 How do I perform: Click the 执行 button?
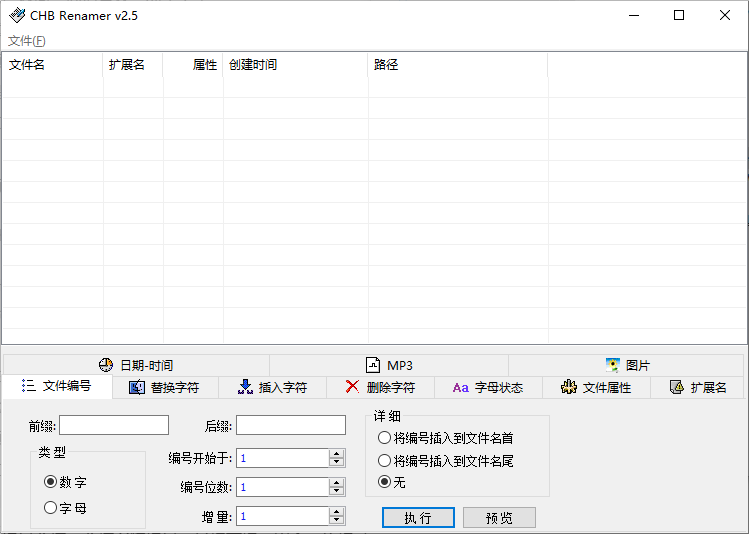tap(418, 518)
